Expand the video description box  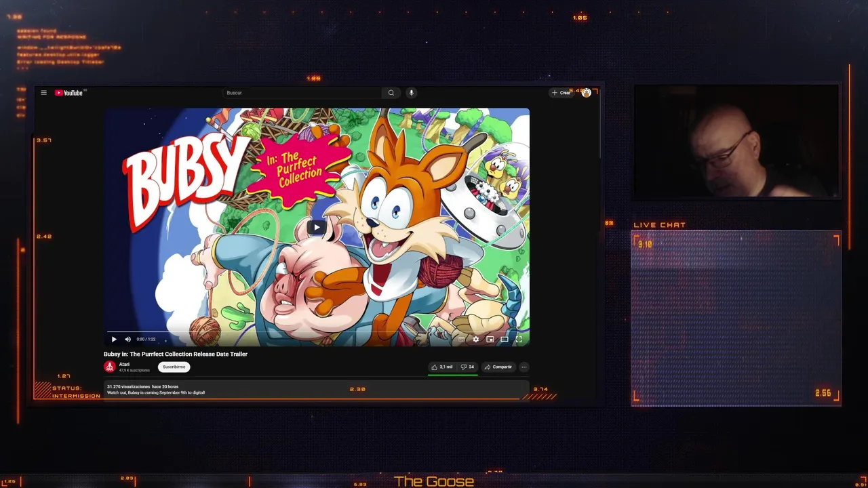tap(317, 390)
